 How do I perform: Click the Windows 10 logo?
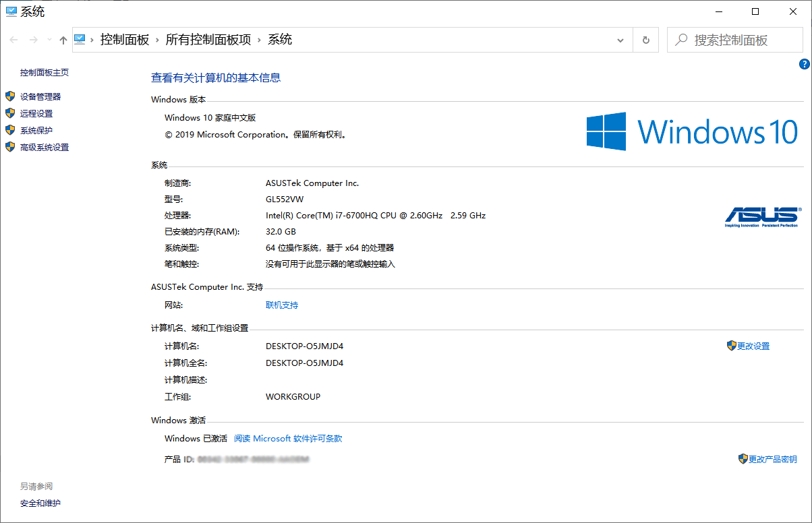tap(692, 131)
